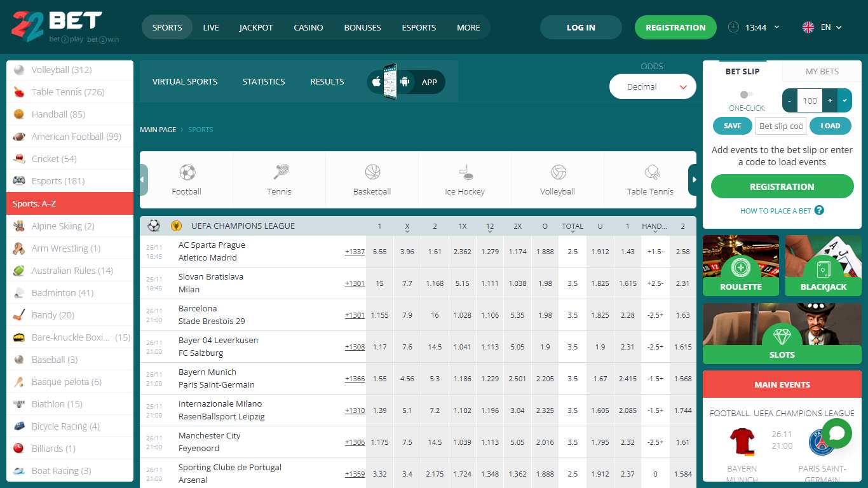The image size is (868, 488).
Task: Click the Table Tennis paddle icon in sidebar
Action: click(x=19, y=92)
